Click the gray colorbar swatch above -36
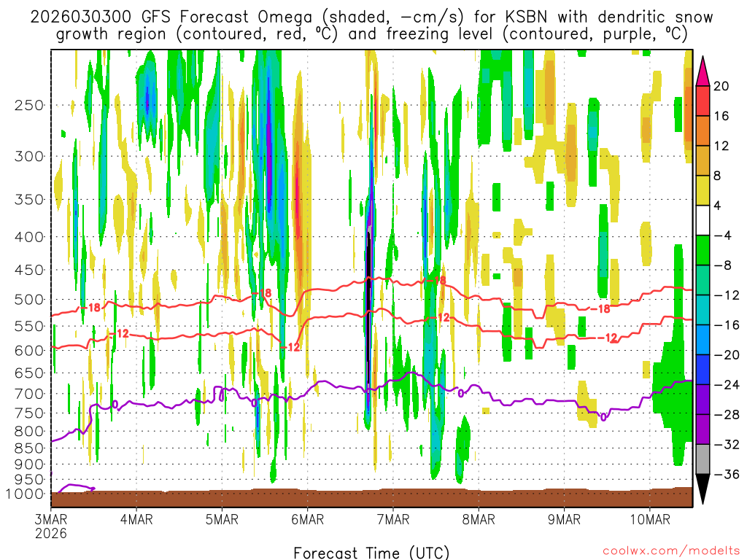Screen dimensions: 747x560 [703, 459]
